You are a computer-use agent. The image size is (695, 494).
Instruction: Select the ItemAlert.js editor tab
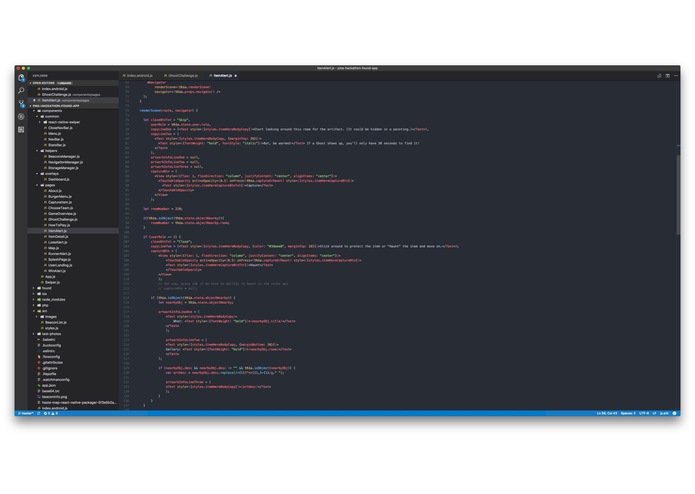[221, 76]
